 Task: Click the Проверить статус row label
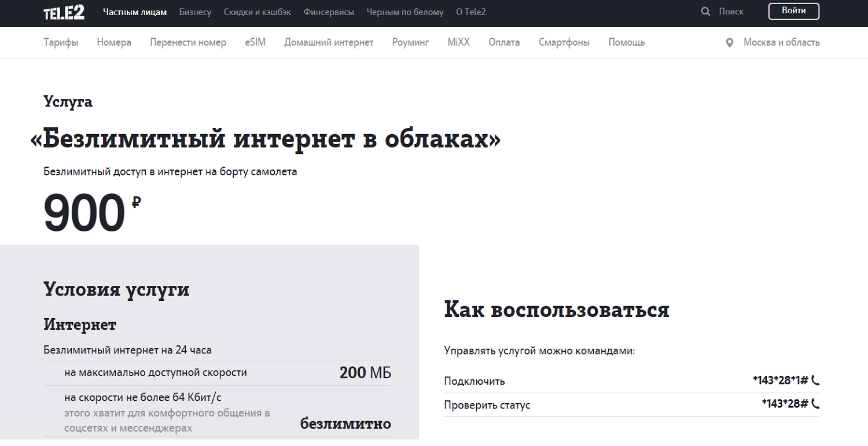[487, 405]
